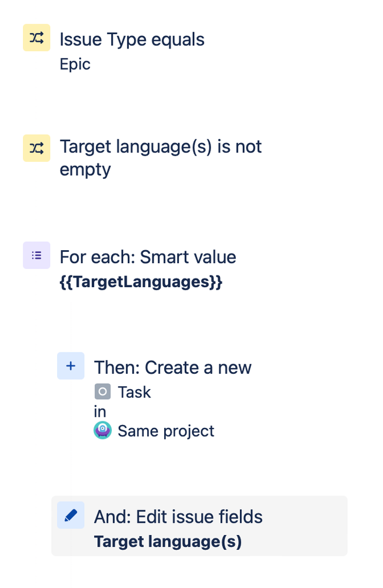Viewport: 383px width, 588px height.
Task: Click the Same project label
Action: (x=166, y=431)
